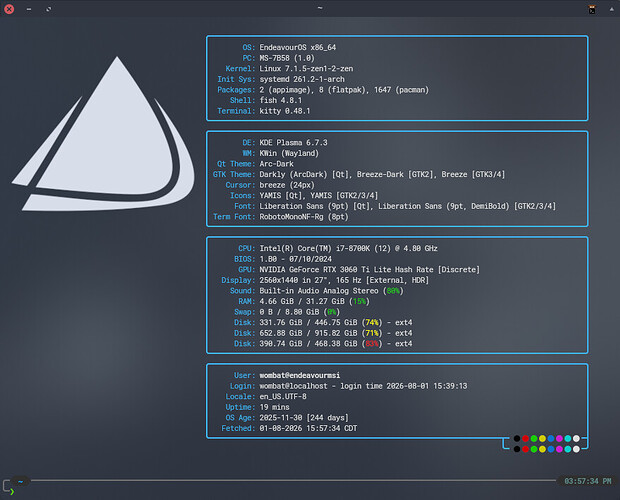Click 'Darkly (ArcDark) [Qt]' in GTK Theme line
This screenshot has width=620, height=500.
coord(304,175)
